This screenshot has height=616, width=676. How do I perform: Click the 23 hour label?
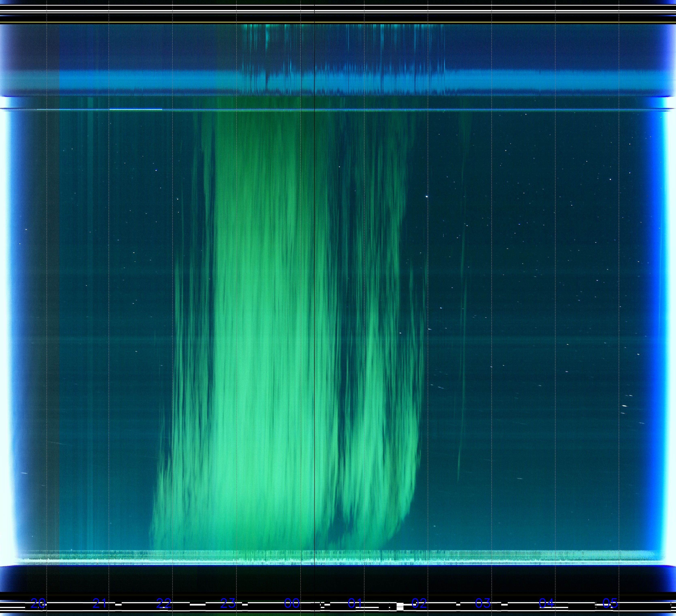(228, 604)
